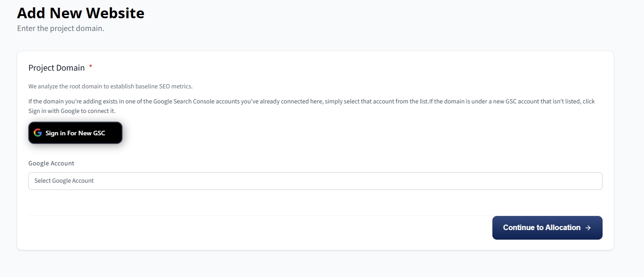Click the right arrow icon on Continue button
This screenshot has width=644, height=277.
pos(588,228)
